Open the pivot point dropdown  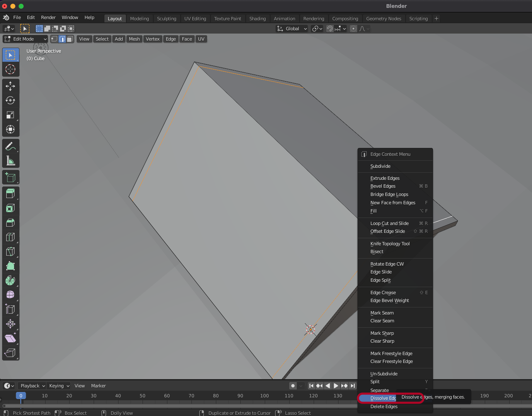point(317,29)
